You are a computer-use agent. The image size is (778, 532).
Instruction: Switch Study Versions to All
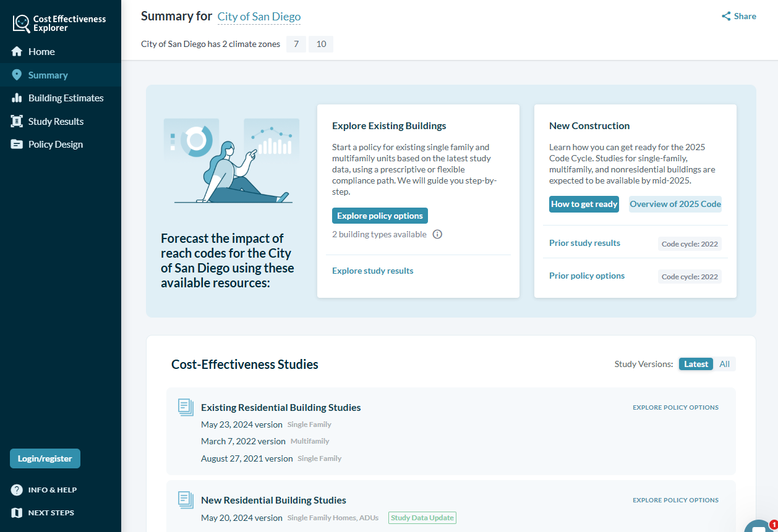(724, 364)
